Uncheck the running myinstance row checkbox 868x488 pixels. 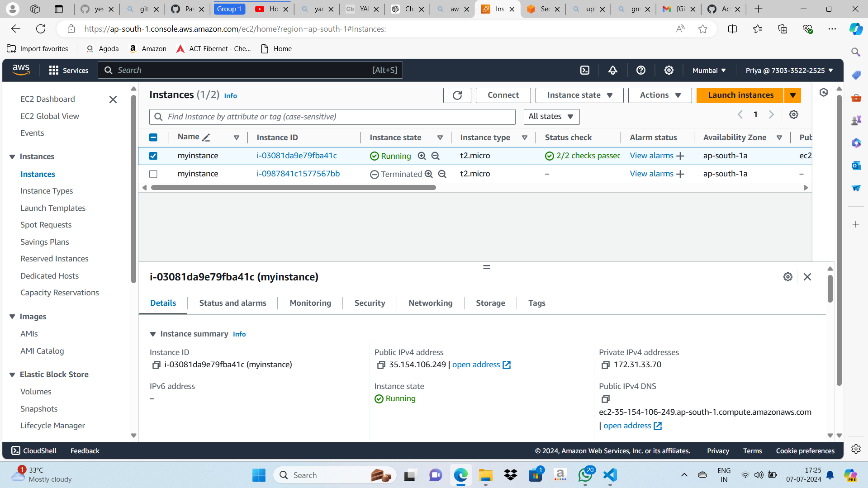(153, 156)
